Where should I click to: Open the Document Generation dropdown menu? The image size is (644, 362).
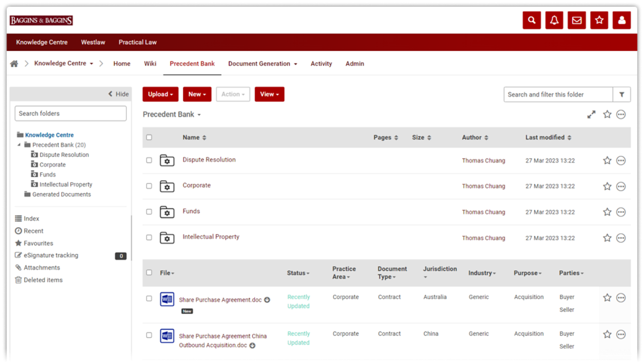262,64
